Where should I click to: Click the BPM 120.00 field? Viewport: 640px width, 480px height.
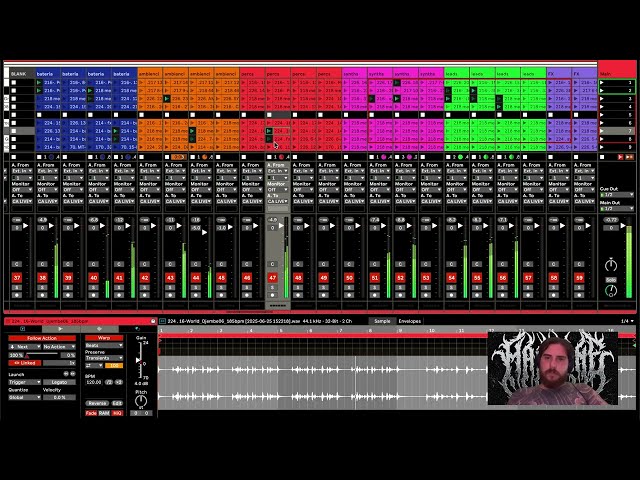coord(94,382)
